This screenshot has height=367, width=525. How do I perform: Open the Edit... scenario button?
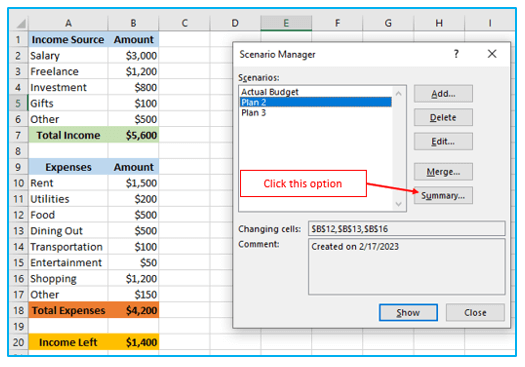(x=443, y=141)
